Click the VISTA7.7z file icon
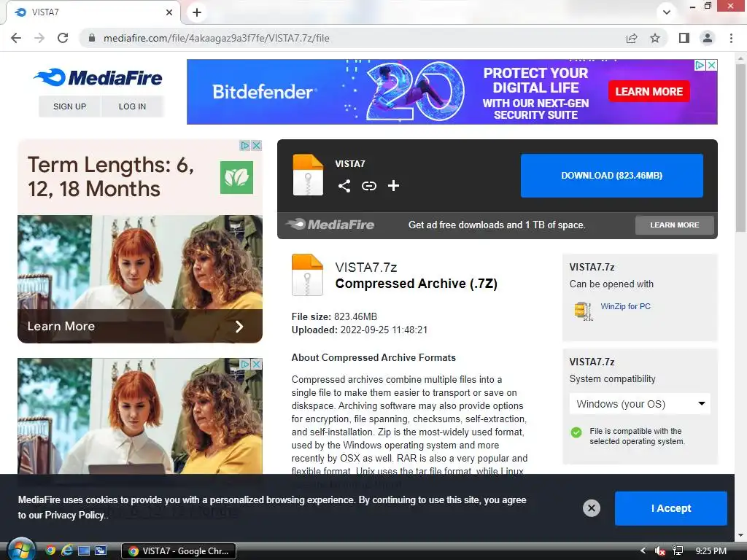Image resolution: width=747 pixels, height=560 pixels. [x=307, y=275]
